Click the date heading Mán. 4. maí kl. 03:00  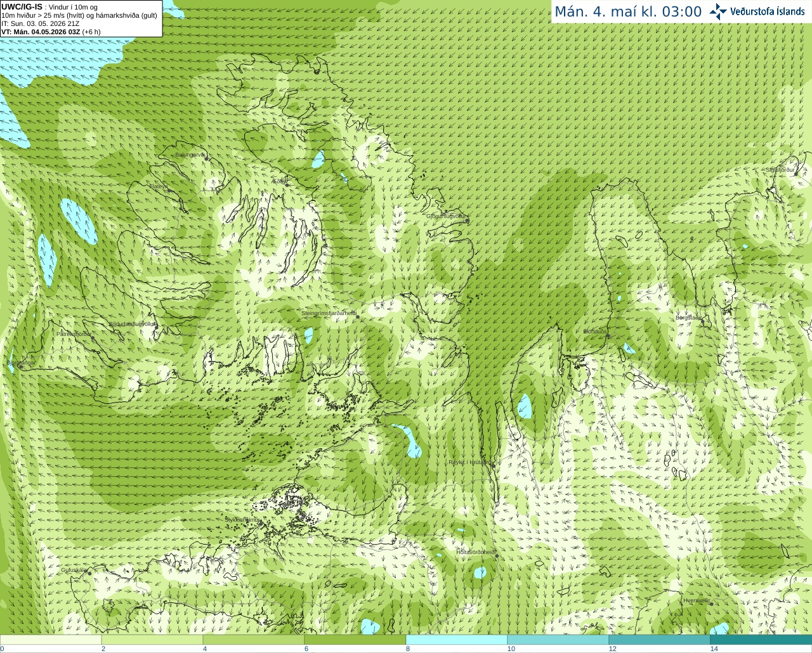[628, 11]
